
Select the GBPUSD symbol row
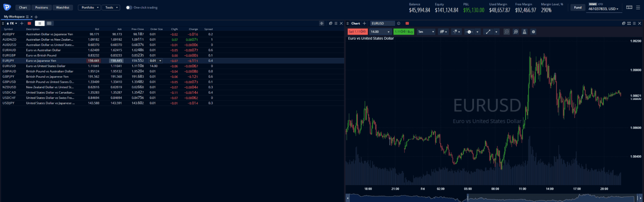172,82
